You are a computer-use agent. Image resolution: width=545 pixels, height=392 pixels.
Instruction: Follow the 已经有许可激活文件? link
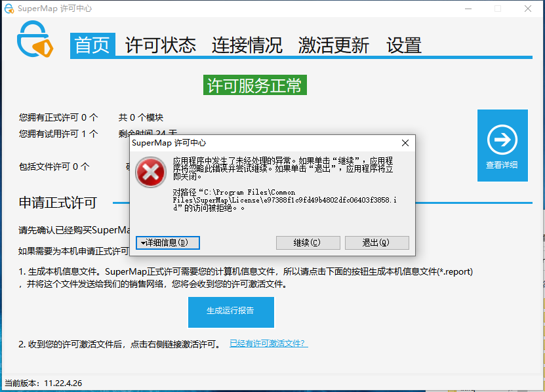pos(269,343)
